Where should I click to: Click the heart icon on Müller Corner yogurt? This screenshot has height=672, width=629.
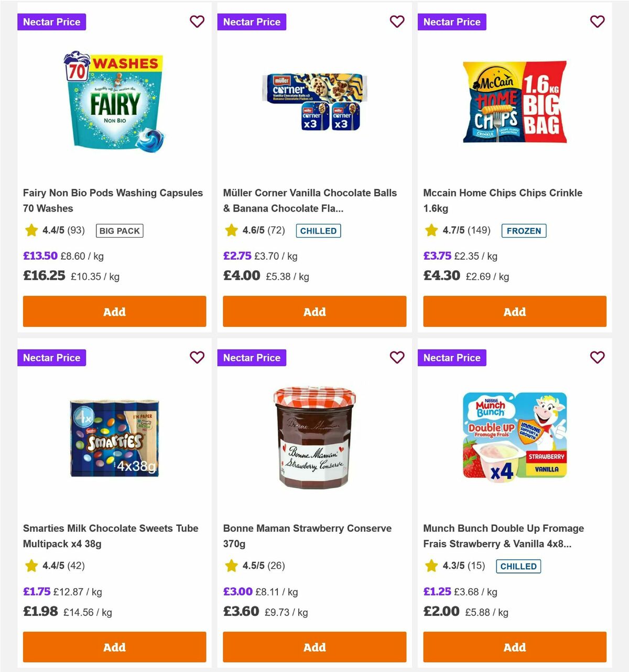point(397,21)
